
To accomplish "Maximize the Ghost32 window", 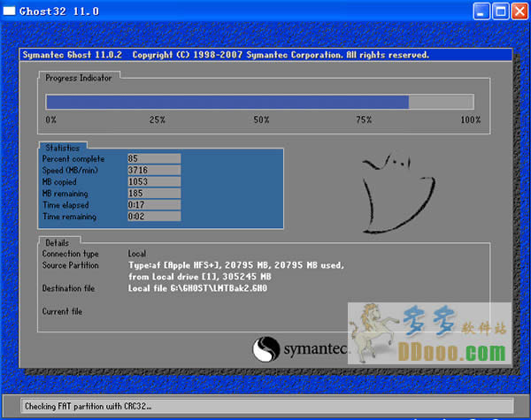I will (498, 11).
